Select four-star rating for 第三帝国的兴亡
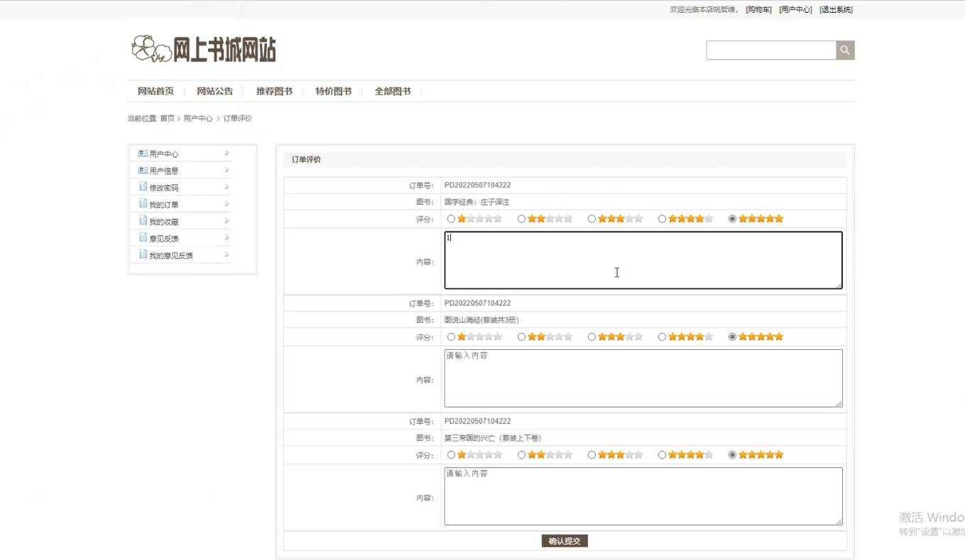This screenshot has height=560, width=965. coord(662,454)
